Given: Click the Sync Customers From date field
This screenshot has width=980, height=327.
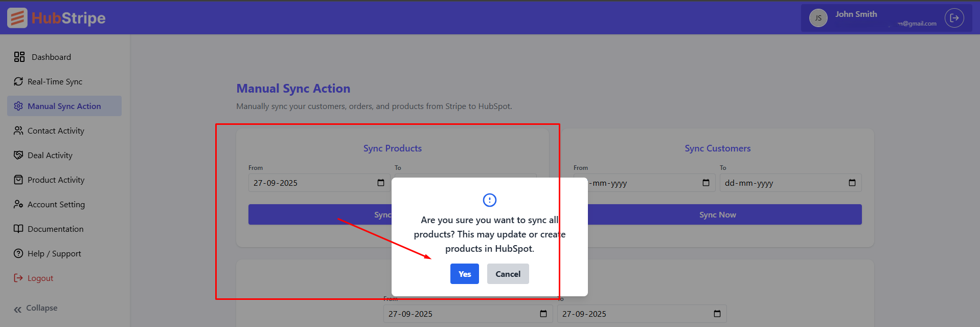Looking at the screenshot, I should tap(651, 183).
